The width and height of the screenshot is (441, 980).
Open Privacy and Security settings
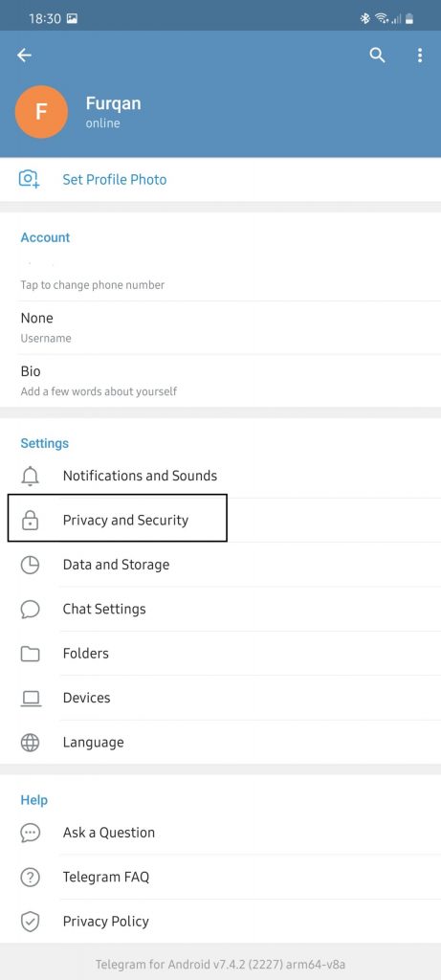pyautogui.click(x=220, y=520)
